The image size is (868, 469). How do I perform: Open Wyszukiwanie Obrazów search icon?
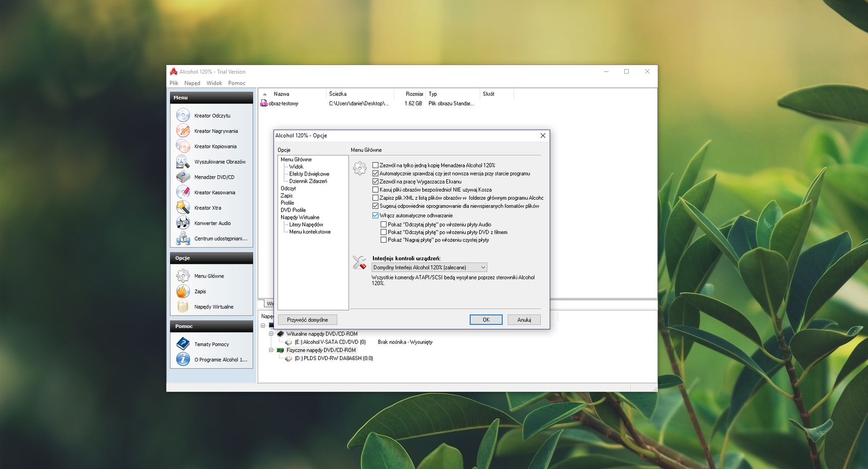[x=183, y=162]
